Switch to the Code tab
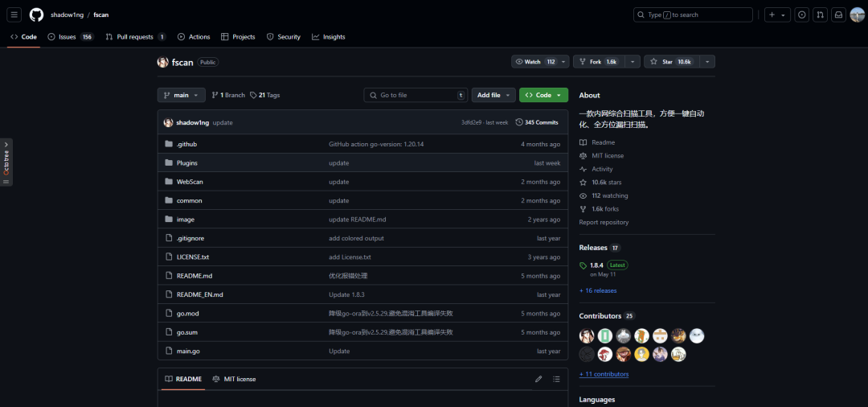 tap(24, 37)
